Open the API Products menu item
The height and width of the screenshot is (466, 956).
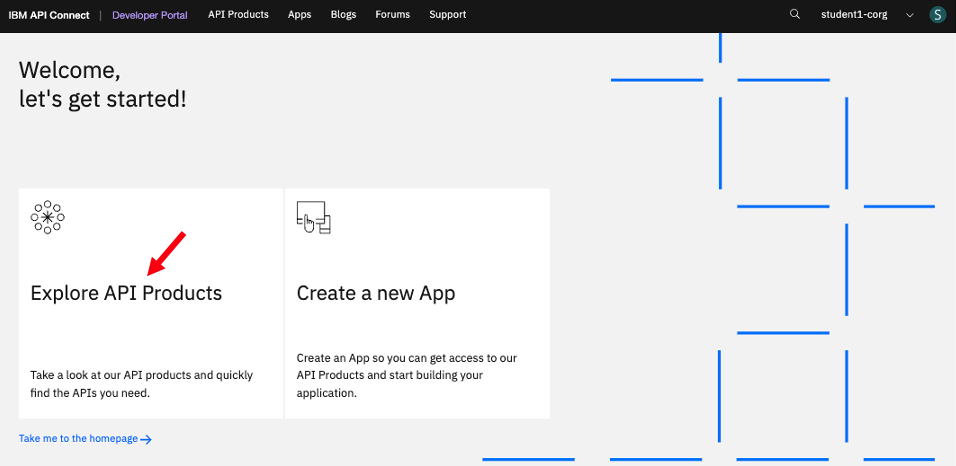tap(238, 15)
